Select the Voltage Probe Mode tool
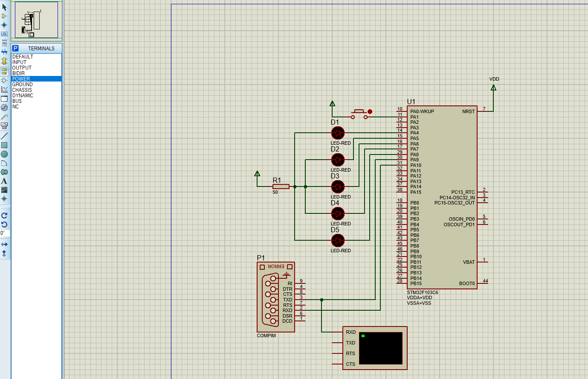Viewport: 588px width, 379px height. tap(4, 117)
